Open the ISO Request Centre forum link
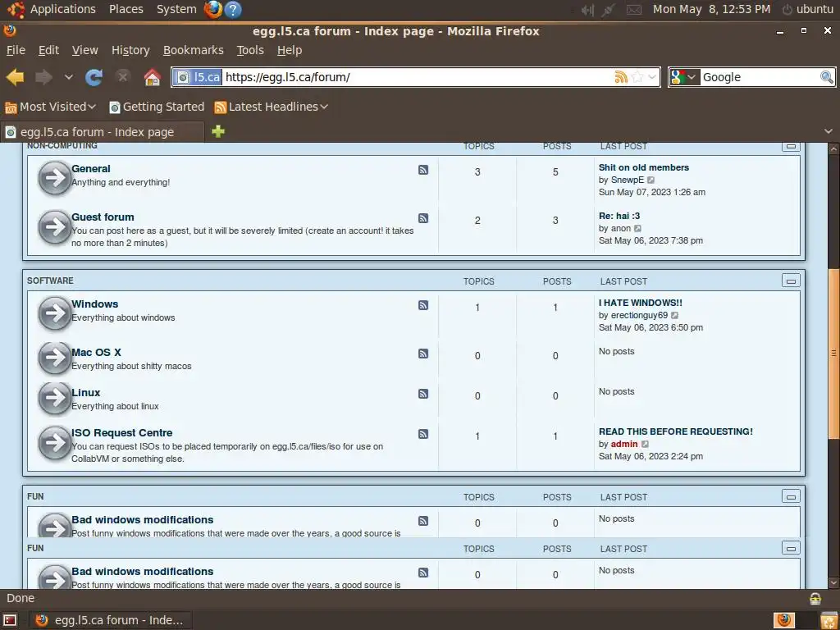This screenshot has width=840, height=630. [122, 433]
